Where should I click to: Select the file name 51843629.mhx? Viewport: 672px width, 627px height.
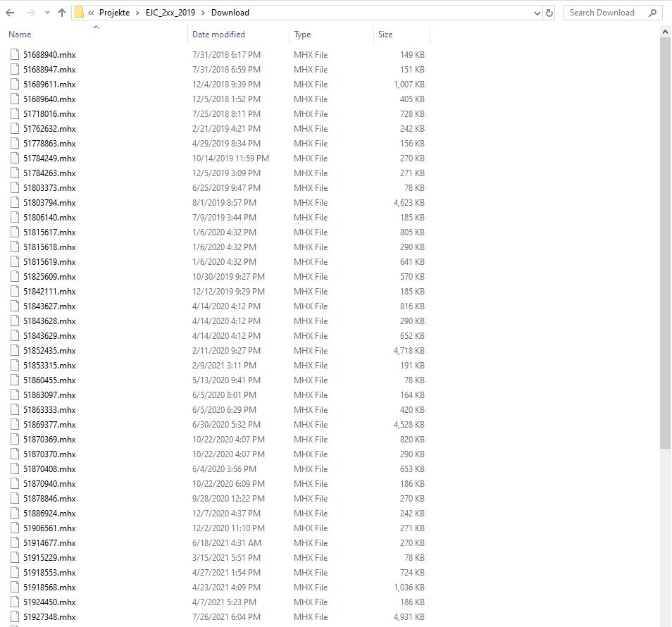(49, 335)
